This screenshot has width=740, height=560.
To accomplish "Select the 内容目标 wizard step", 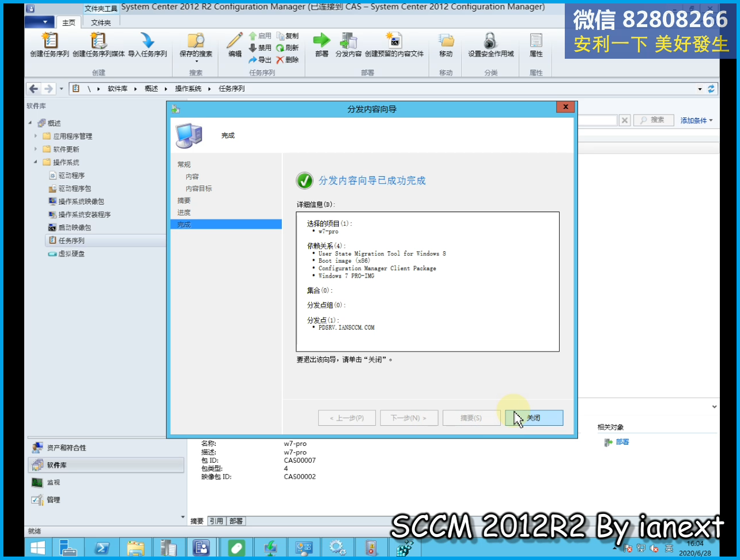I will pos(199,188).
